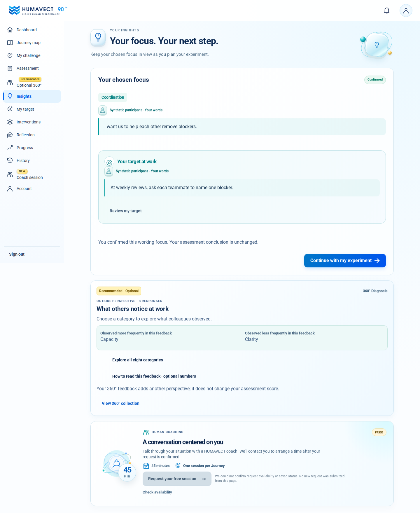This screenshot has width=420, height=513.
Task: Click the FREE coaching badge
Action: pos(379,432)
